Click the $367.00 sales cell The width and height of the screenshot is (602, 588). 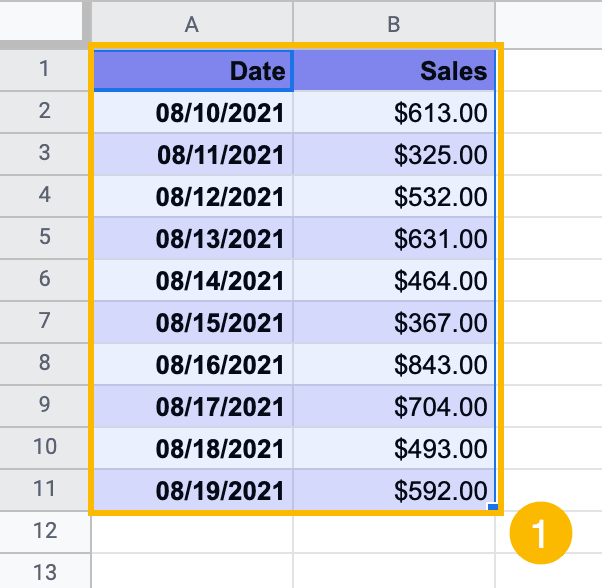click(x=394, y=322)
